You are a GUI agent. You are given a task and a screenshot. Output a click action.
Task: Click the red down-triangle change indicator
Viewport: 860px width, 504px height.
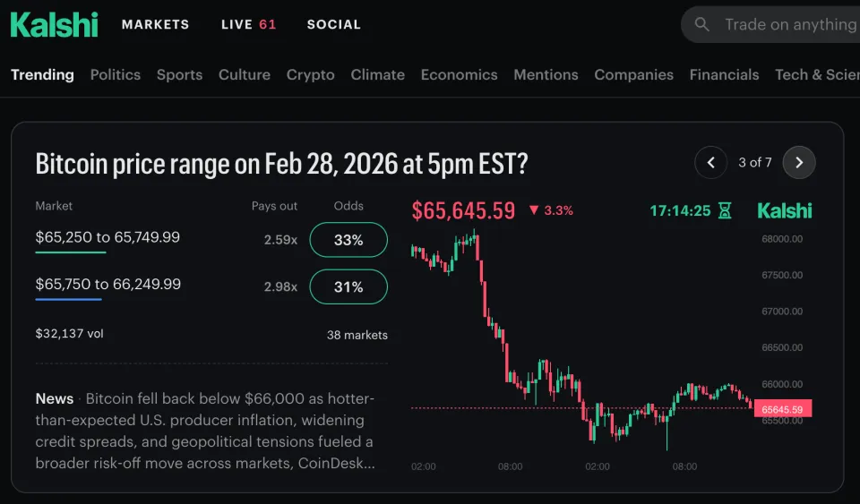click(534, 210)
